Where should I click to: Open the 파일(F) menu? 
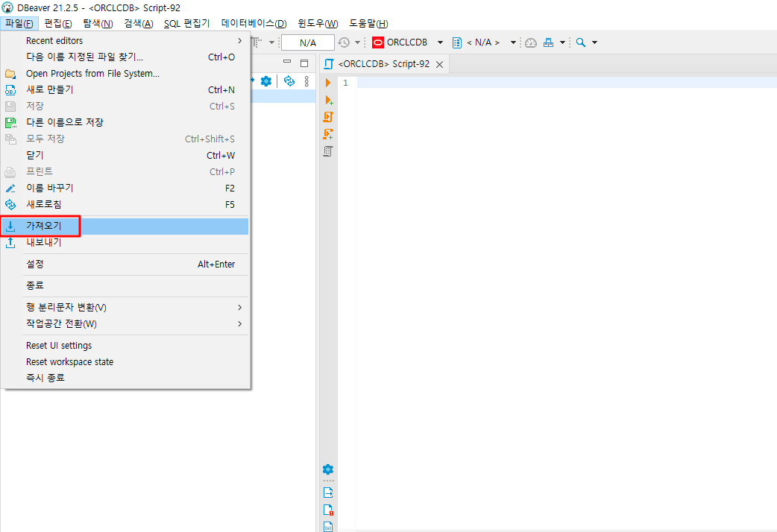(x=19, y=23)
